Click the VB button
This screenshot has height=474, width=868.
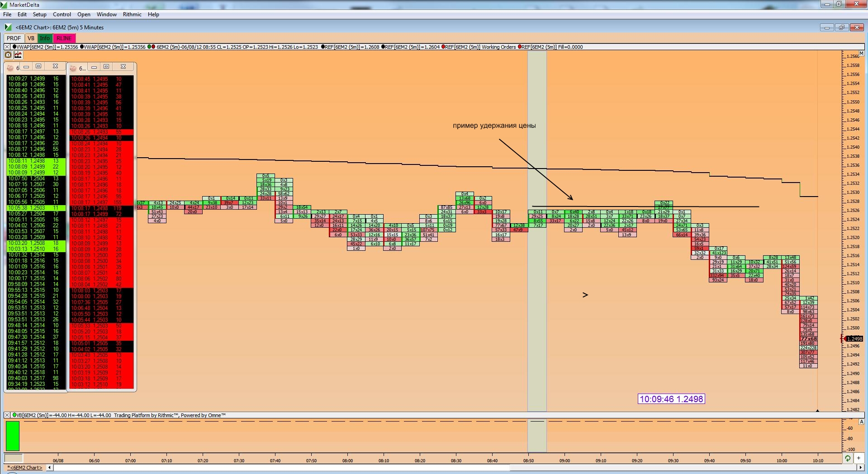(31, 38)
